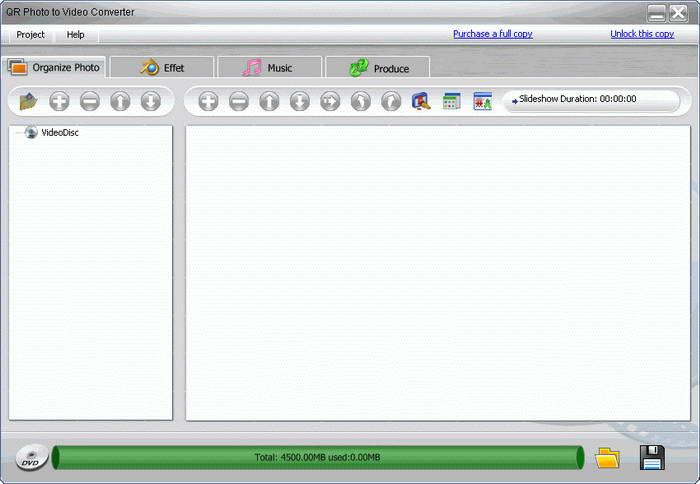Click the red and green text caption icon
Image resolution: width=700 pixels, height=484 pixels.
pos(483,101)
